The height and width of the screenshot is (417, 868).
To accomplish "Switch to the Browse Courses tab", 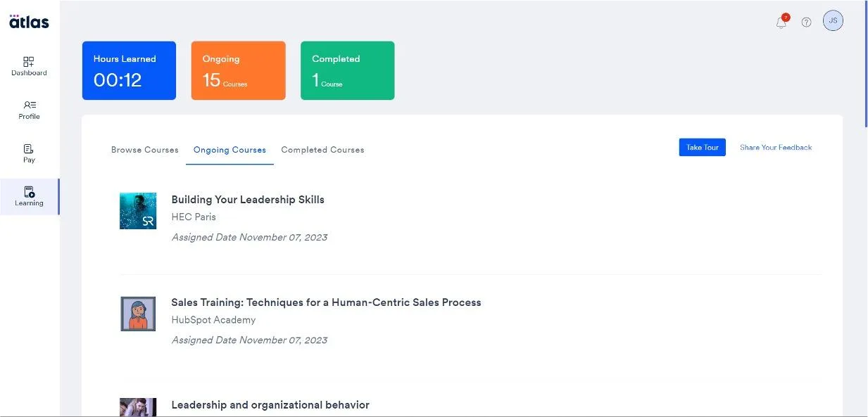I will pos(145,150).
